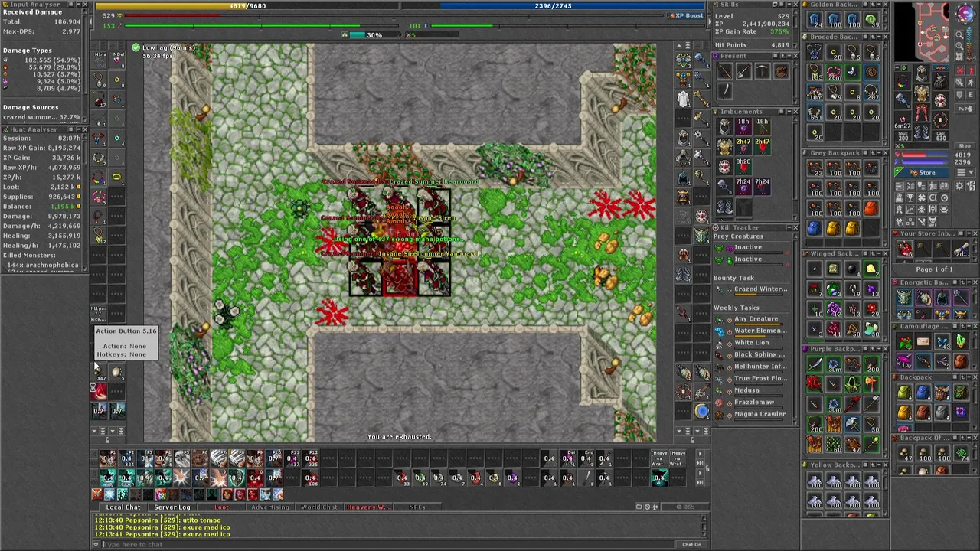The width and height of the screenshot is (980, 551).
Task: Minimize the Present container
Action: coord(789,56)
